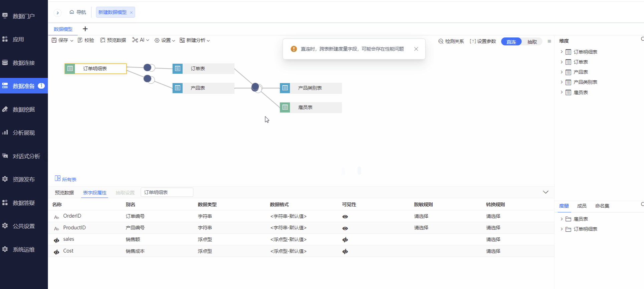Switch to the 成员 tab

[582, 206]
